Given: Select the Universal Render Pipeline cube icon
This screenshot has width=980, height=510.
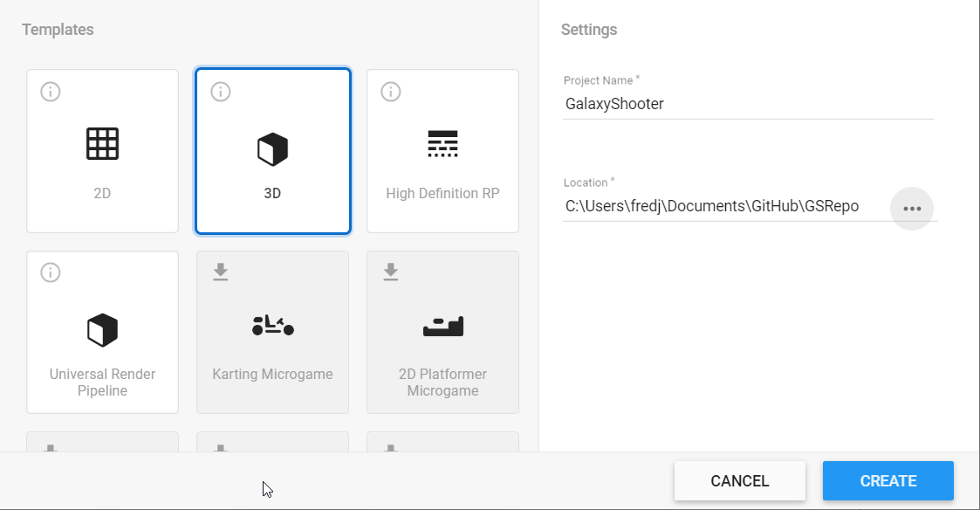Looking at the screenshot, I should [x=102, y=329].
